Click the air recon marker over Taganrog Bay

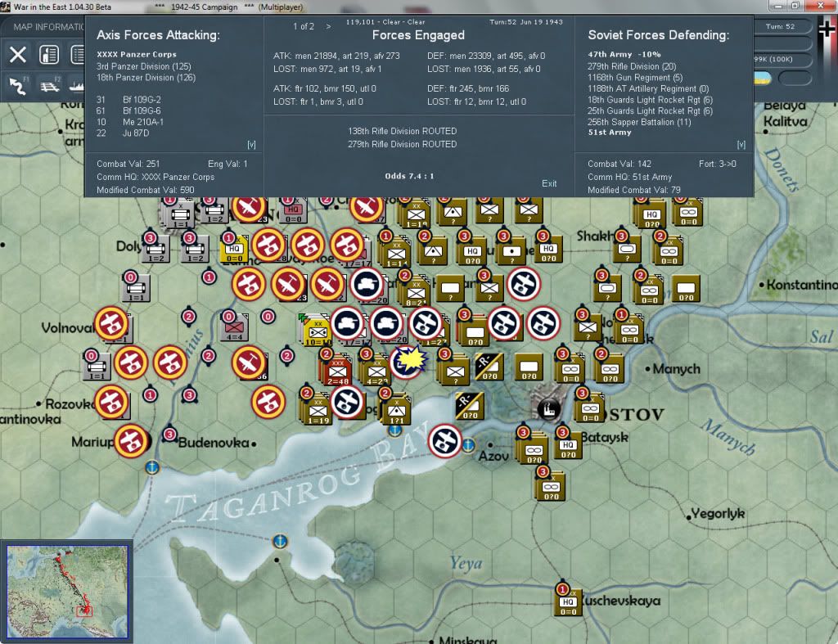tap(444, 441)
